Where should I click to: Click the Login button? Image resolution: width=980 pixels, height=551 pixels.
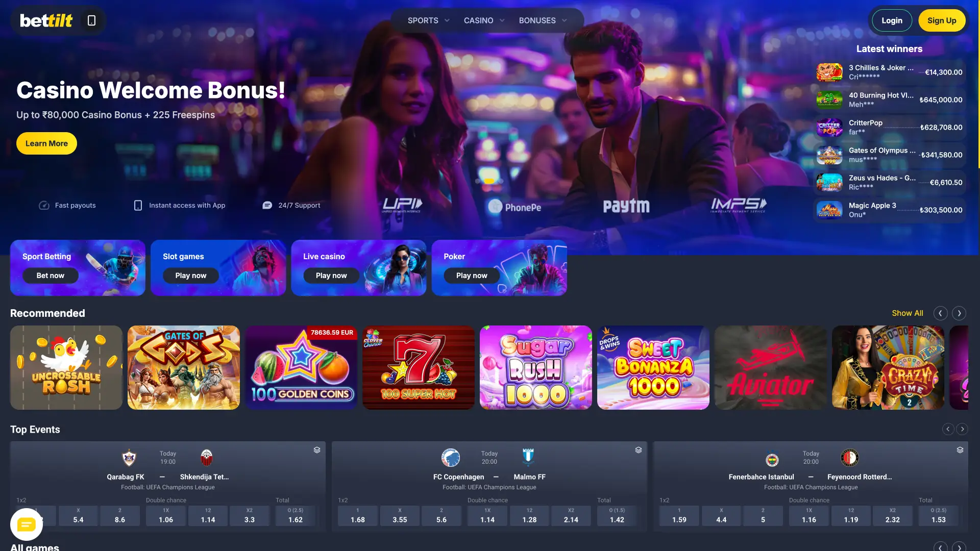click(892, 20)
